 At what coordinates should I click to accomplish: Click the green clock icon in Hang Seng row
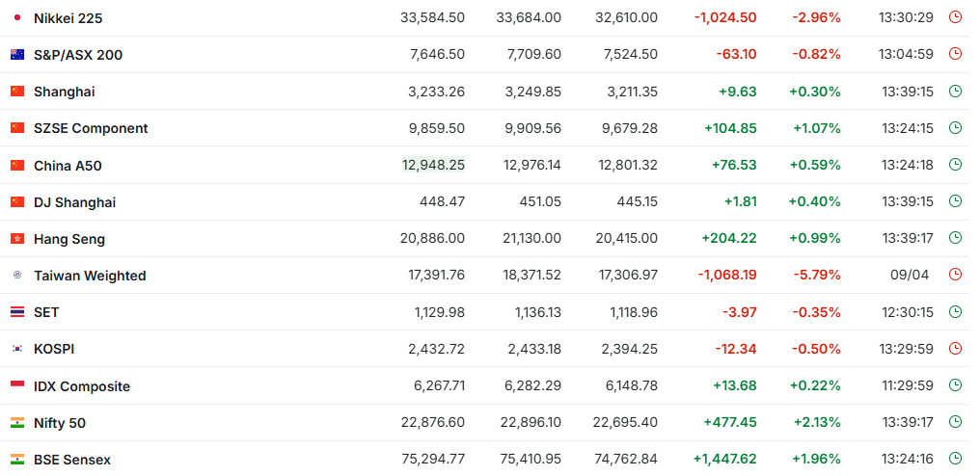point(955,238)
